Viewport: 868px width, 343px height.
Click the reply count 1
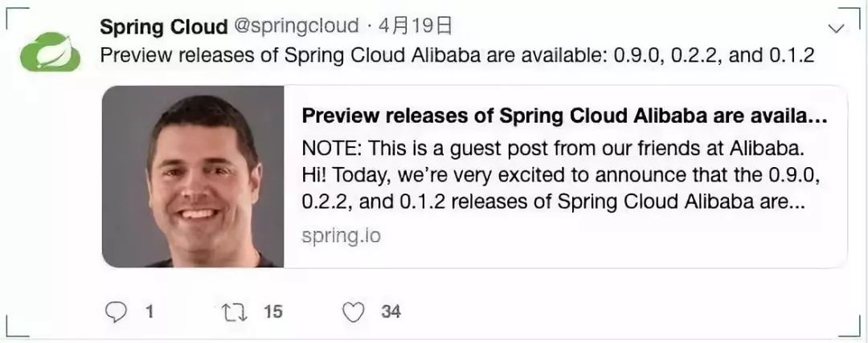(x=149, y=312)
